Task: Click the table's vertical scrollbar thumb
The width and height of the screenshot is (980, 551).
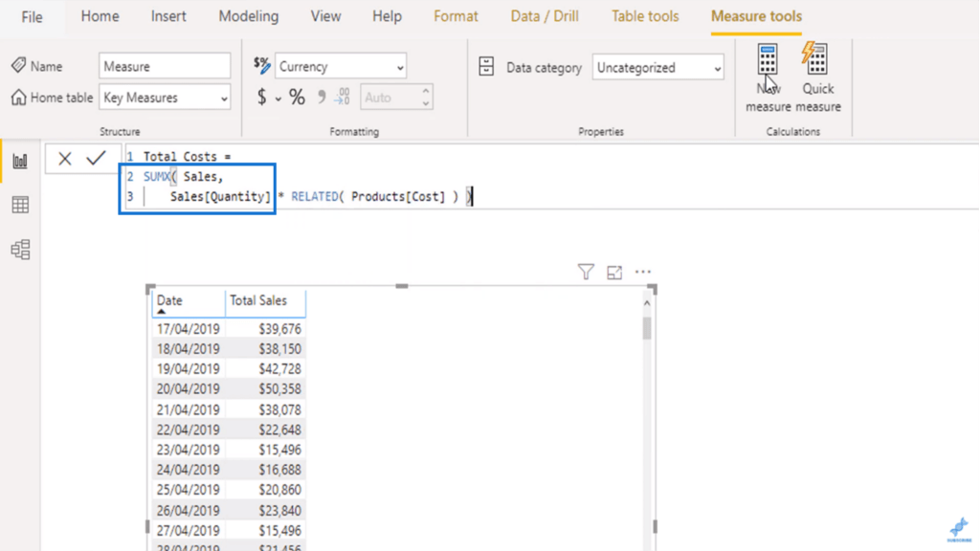Action: 647,327
